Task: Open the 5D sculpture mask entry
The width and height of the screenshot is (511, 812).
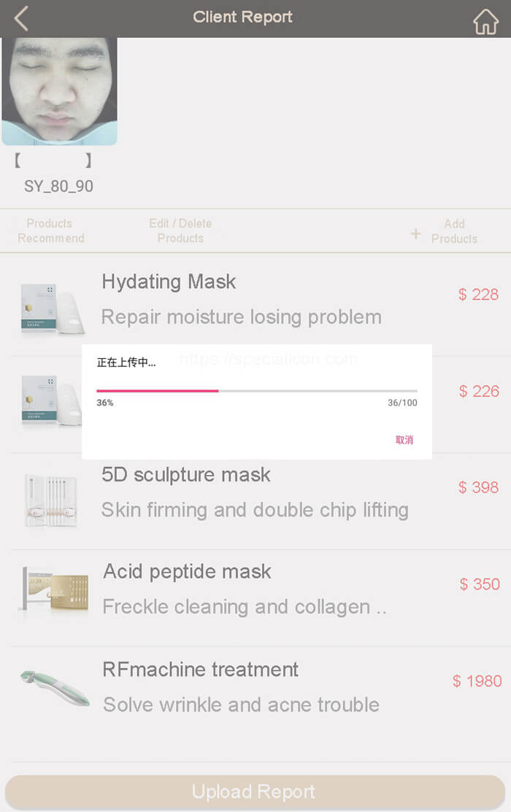Action: click(x=186, y=475)
